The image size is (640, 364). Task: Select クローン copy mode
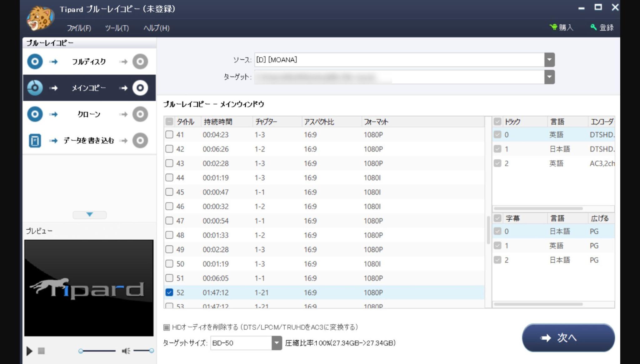point(89,114)
